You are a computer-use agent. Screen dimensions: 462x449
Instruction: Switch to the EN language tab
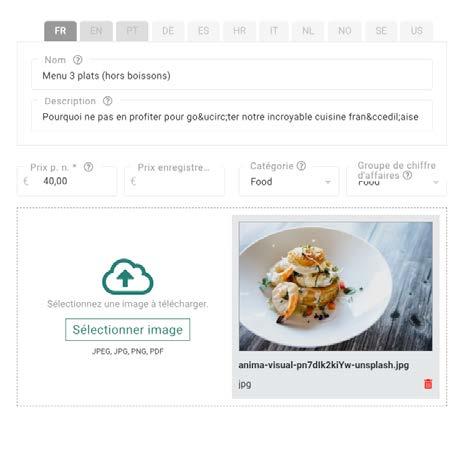[x=96, y=31]
